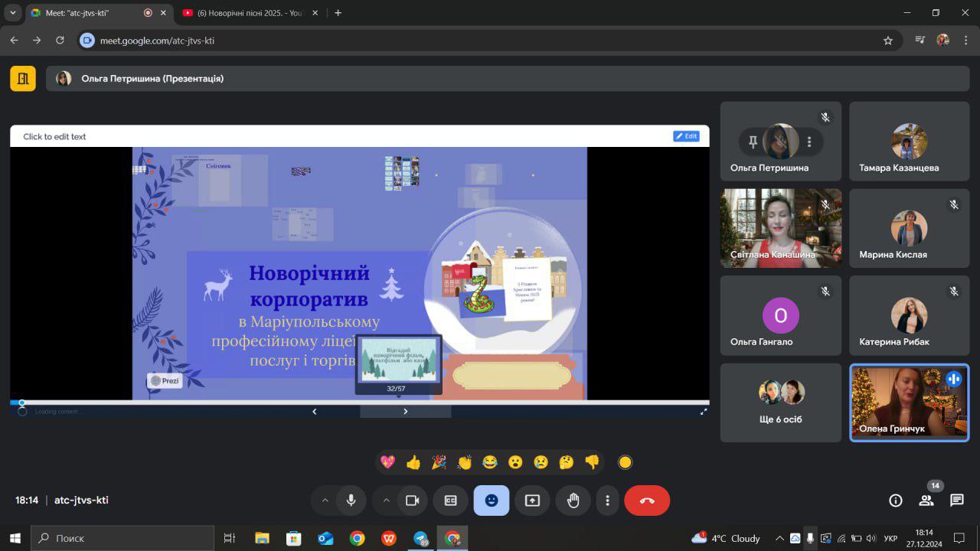Select Ольга Гангало participant tile
This screenshot has height=551, width=980.
pyautogui.click(x=781, y=315)
